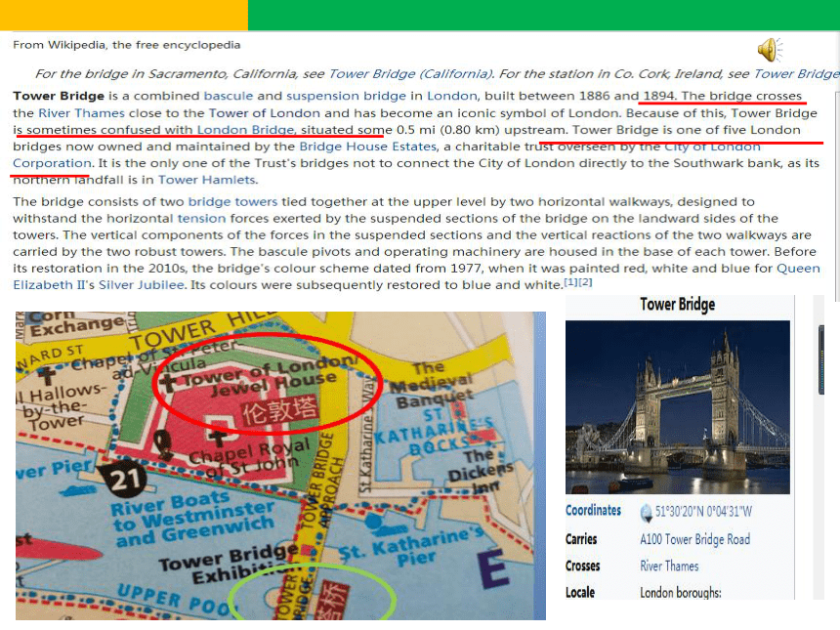Viewport: 840px width, 630px height.
Task: Click the 'From Wikipedia, the free encyclopedia' line
Action: 126,45
